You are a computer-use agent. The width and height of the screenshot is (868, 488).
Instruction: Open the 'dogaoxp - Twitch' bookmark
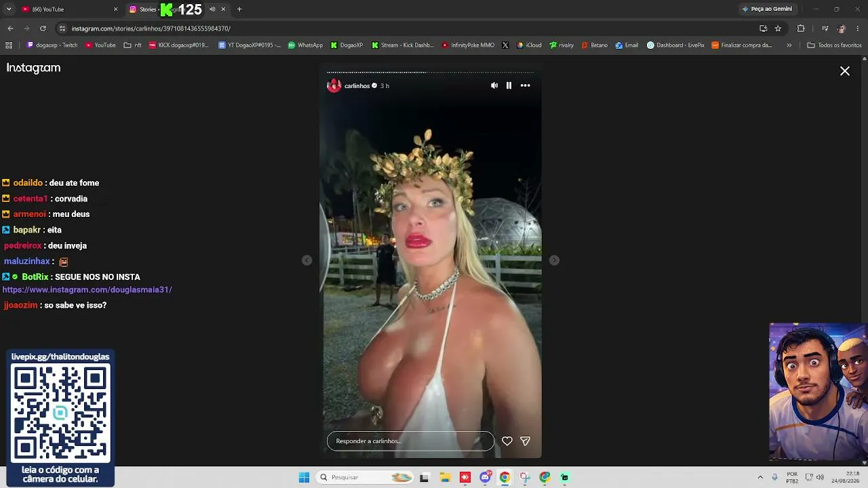[52, 45]
